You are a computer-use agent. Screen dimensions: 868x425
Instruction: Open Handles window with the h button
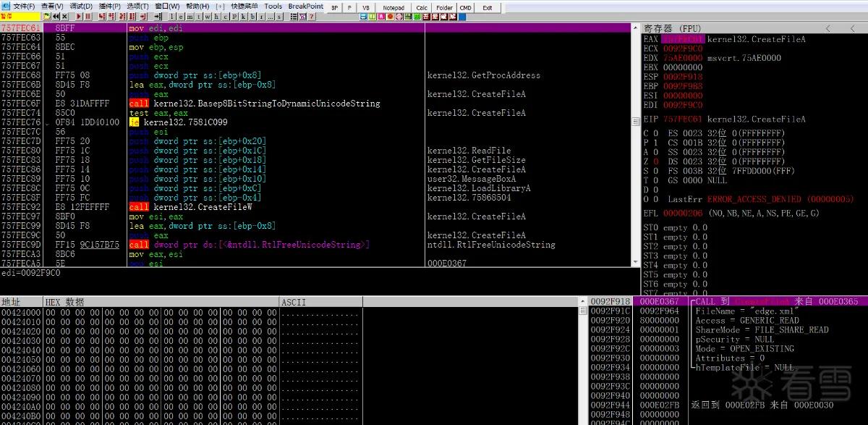pyautogui.click(x=216, y=16)
